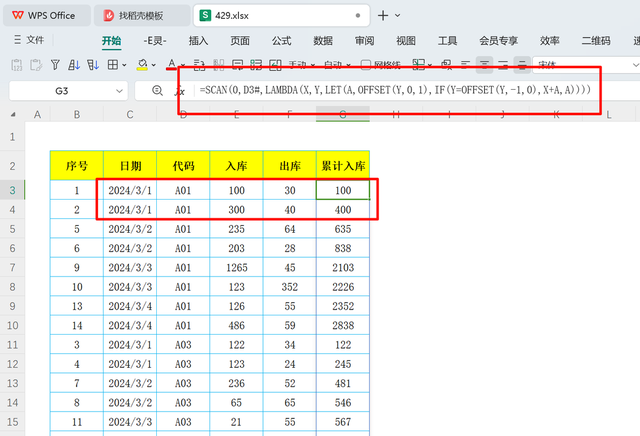Click the paste special clipboard icon
This screenshot has width=640, height=436.
(36, 65)
